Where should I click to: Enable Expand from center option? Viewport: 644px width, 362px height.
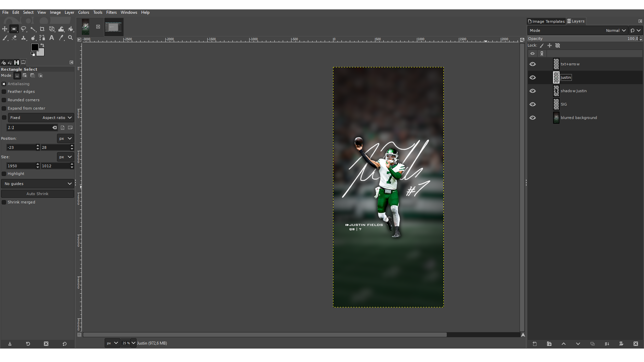click(4, 108)
